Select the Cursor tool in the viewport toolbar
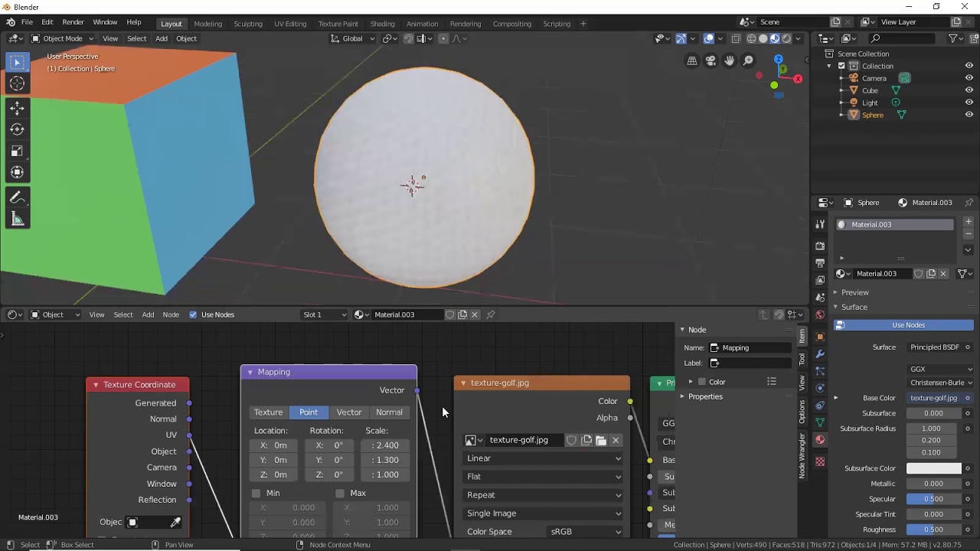Viewport: 980px width, 551px height. [x=17, y=83]
